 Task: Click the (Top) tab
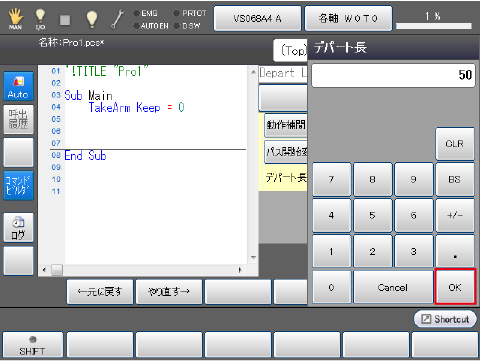point(291,50)
